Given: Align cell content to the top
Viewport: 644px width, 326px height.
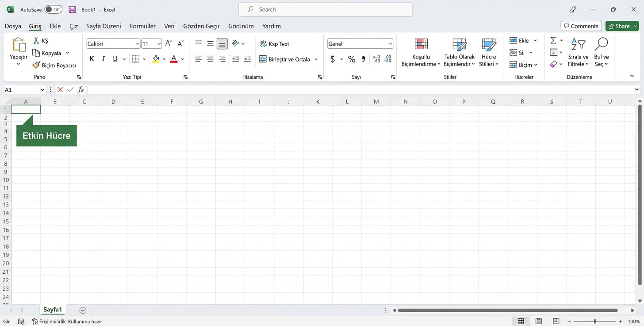Looking at the screenshot, I should [x=199, y=43].
